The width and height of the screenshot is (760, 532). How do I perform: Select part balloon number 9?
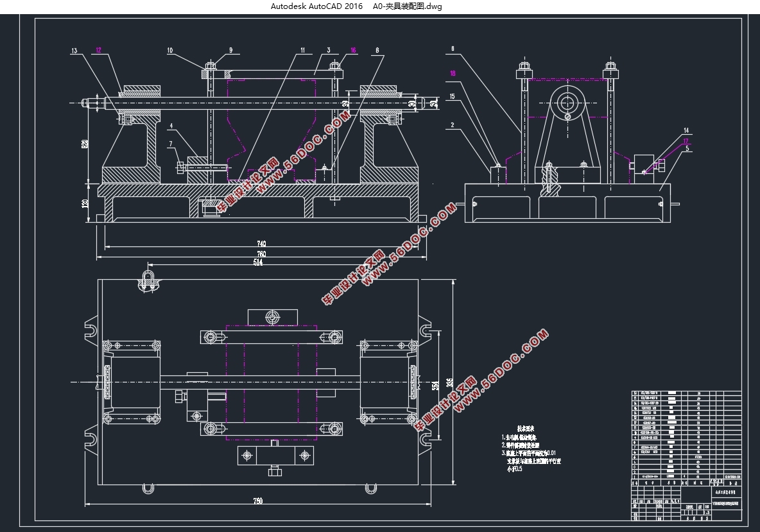click(230, 51)
